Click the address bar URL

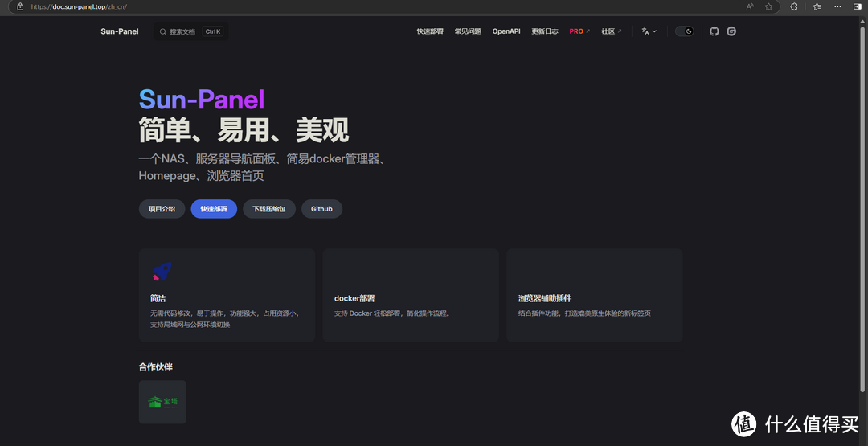(x=79, y=6)
